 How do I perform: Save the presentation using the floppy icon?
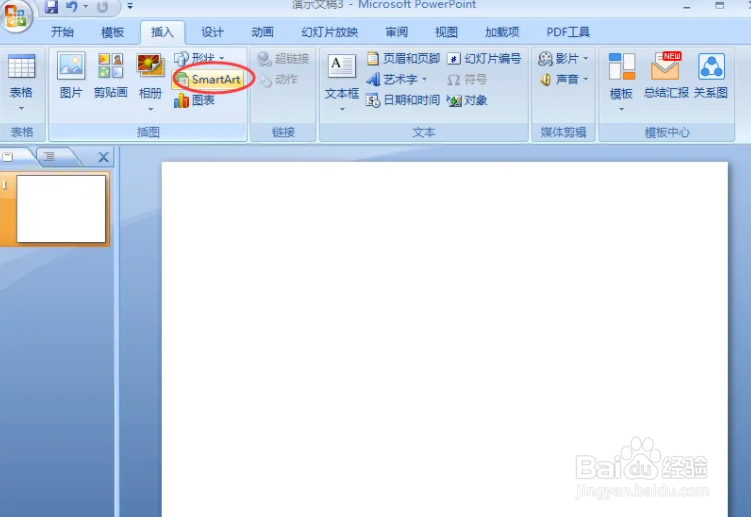[51, 7]
